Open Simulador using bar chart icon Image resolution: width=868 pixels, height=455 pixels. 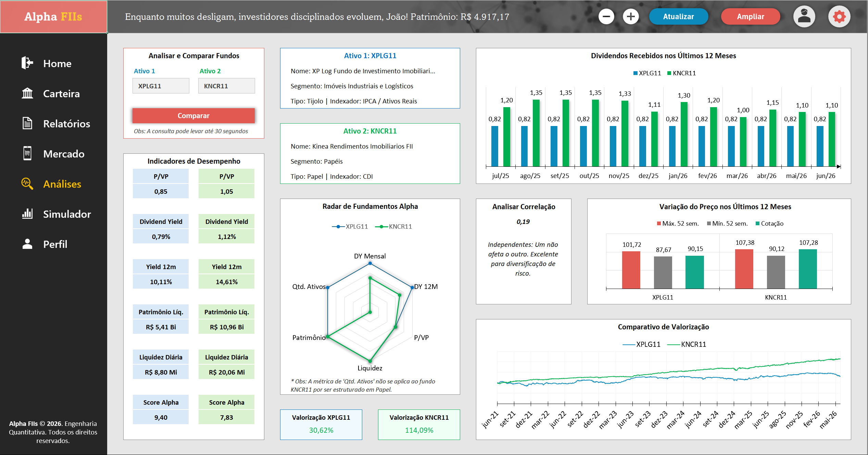27,214
